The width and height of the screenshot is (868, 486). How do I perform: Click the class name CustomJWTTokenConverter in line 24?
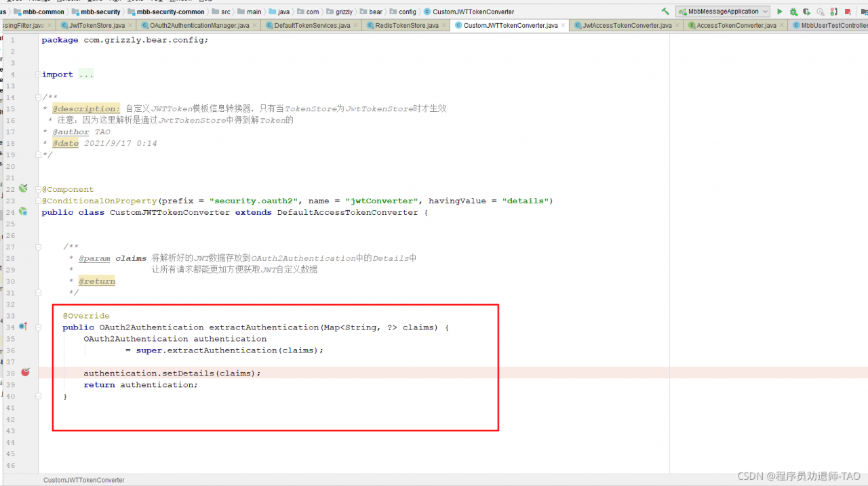(170, 212)
